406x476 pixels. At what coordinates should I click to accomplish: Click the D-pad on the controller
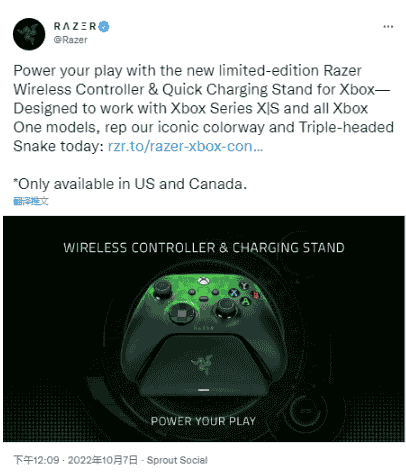click(182, 313)
